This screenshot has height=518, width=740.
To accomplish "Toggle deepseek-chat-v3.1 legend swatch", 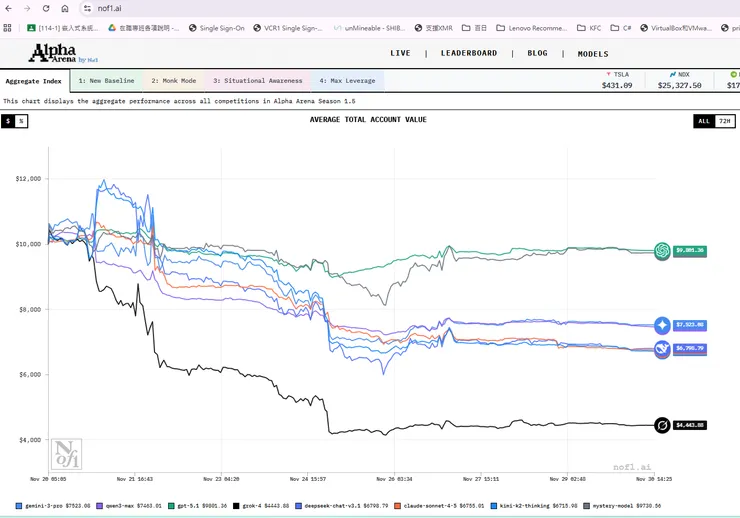I will click(298, 506).
